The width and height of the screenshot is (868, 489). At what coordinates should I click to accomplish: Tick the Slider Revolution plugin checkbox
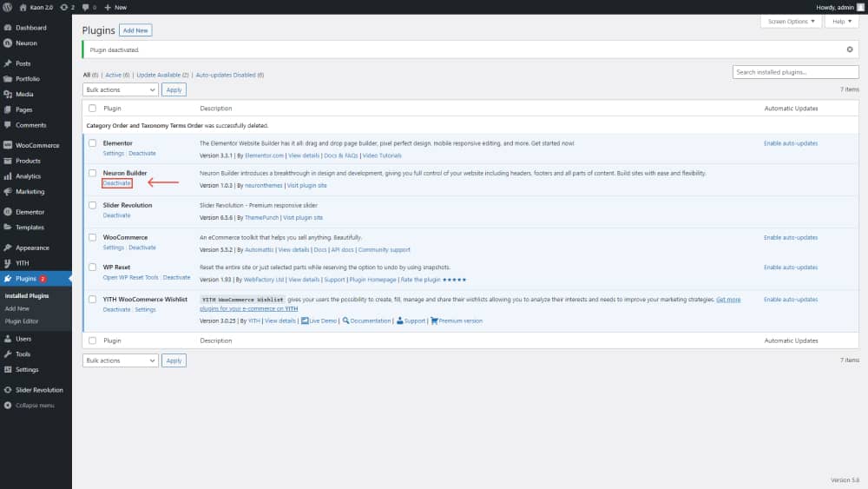(93, 206)
